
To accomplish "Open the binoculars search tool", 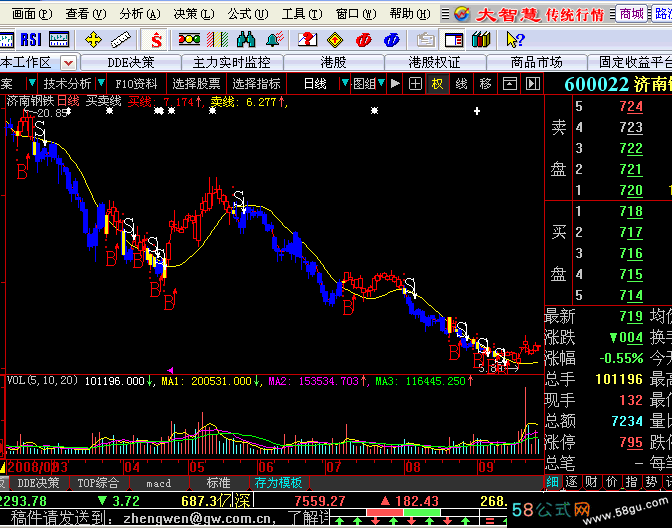I will [246, 40].
